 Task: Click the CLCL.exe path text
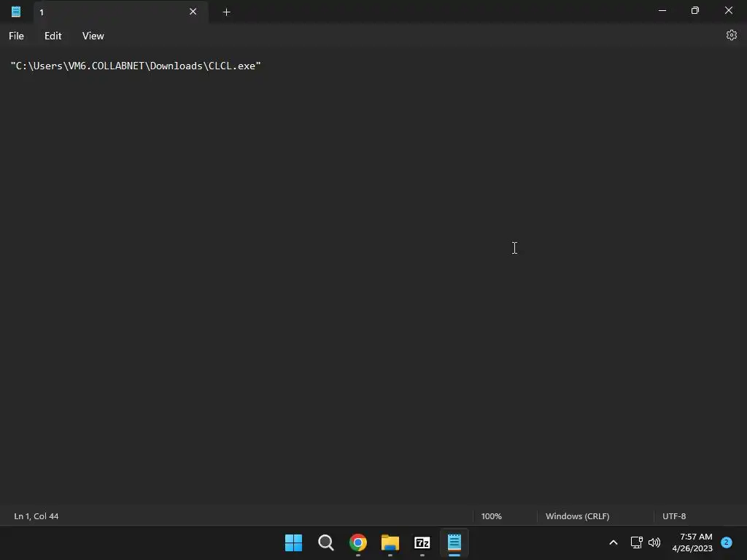click(136, 66)
